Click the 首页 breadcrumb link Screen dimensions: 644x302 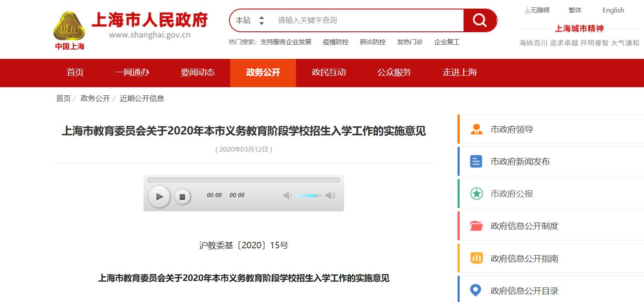63,98
